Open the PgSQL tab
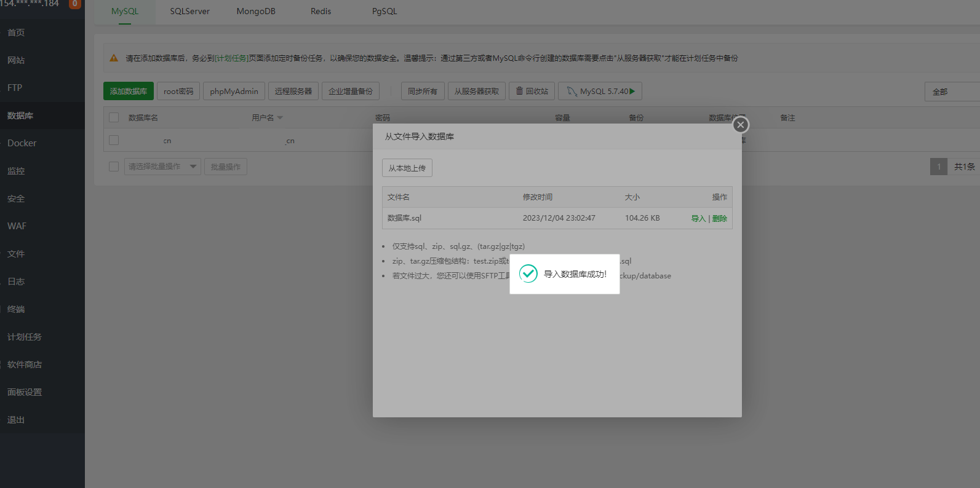 (x=384, y=11)
